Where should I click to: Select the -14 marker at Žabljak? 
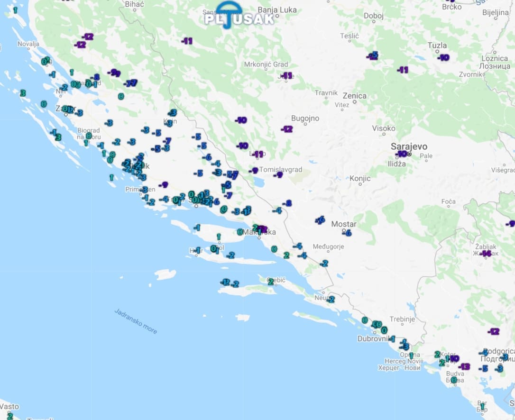pyautogui.click(x=486, y=254)
